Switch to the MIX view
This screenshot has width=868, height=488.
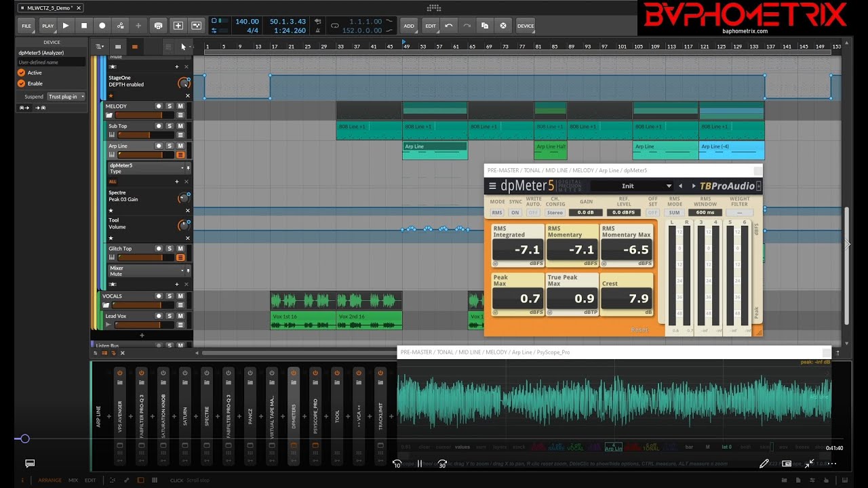coord(73,480)
